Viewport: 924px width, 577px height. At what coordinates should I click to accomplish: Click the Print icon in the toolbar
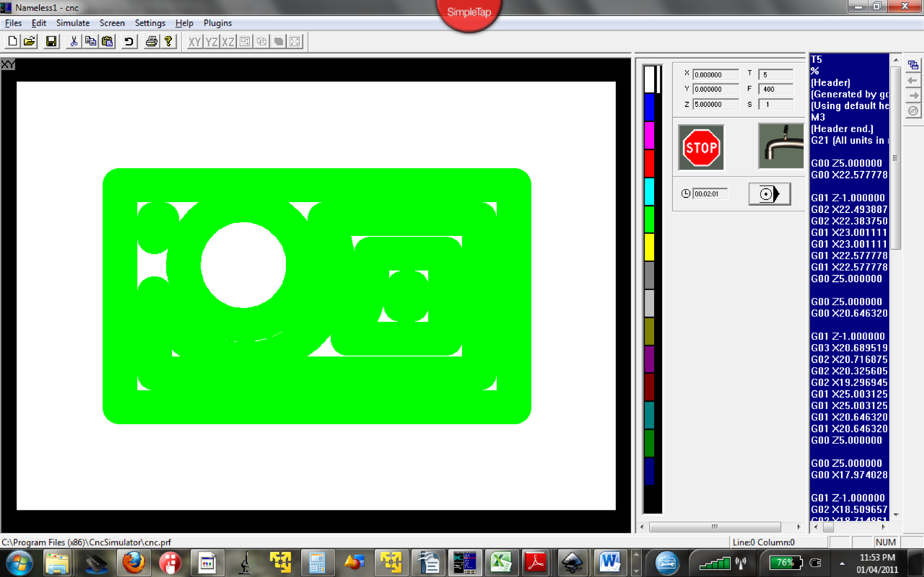[x=151, y=42]
